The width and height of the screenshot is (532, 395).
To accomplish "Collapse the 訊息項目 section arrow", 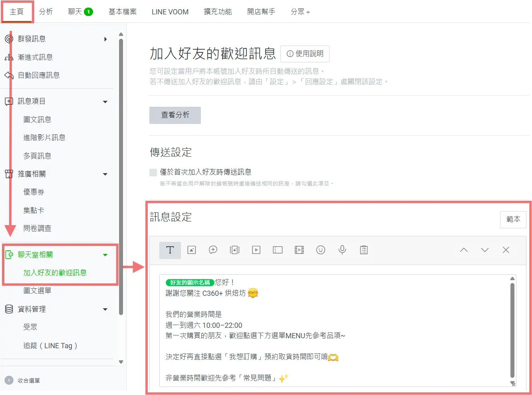I will coord(105,102).
